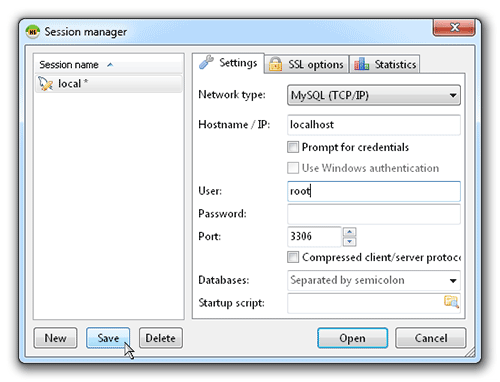This screenshot has width=500, height=382.
Task: Click the 'Network type:' label
Action: point(232,95)
